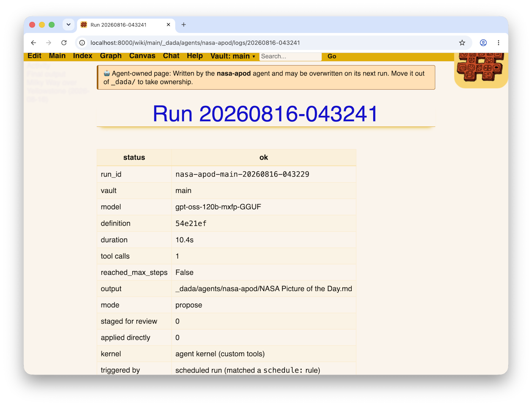Bookmark this page with the star icon
This screenshot has width=532, height=406.
[462, 43]
